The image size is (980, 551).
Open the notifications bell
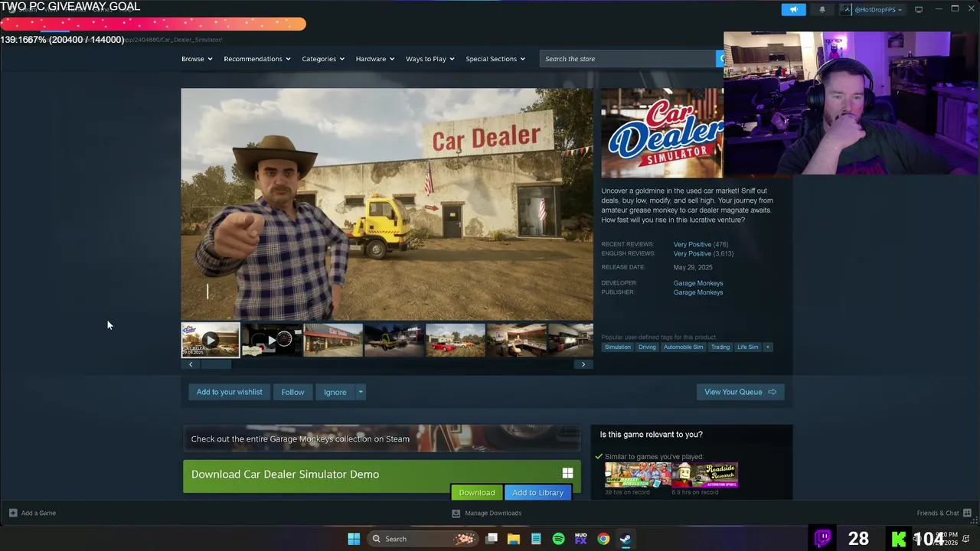click(822, 9)
